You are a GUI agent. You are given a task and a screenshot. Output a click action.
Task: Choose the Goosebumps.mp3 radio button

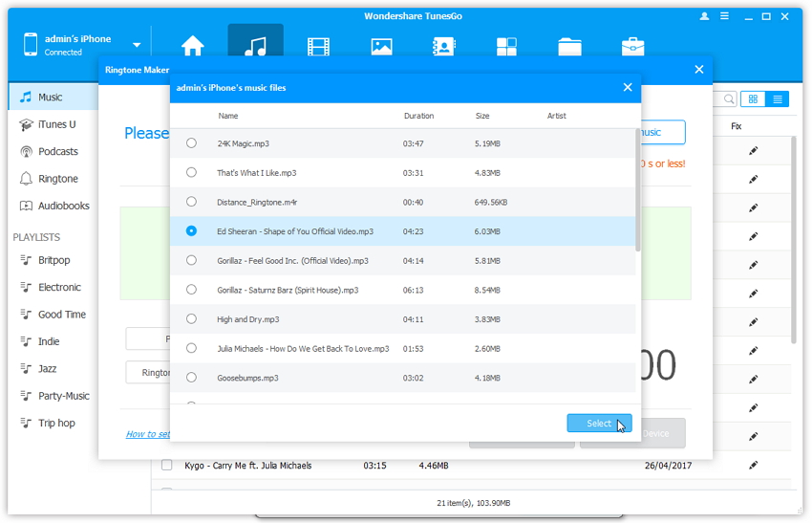tap(192, 378)
